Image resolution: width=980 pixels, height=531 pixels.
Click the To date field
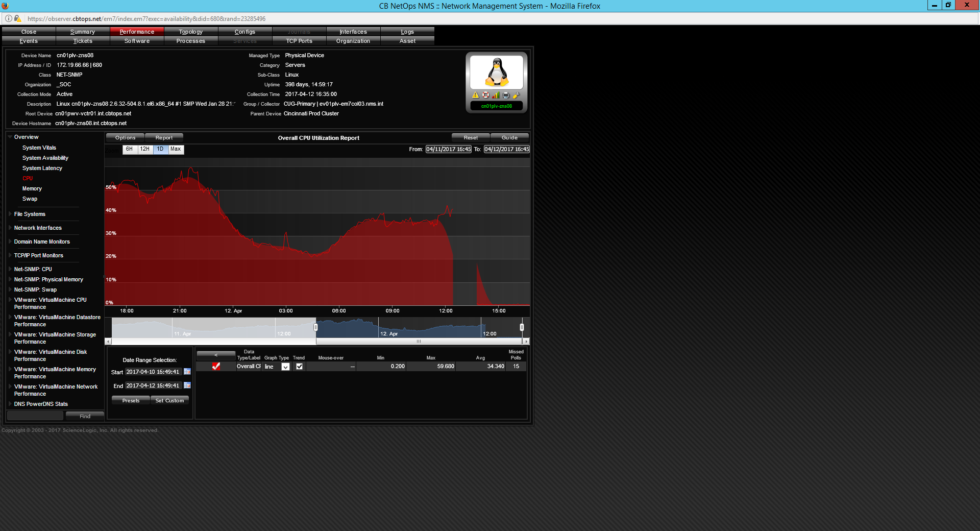[507, 149]
